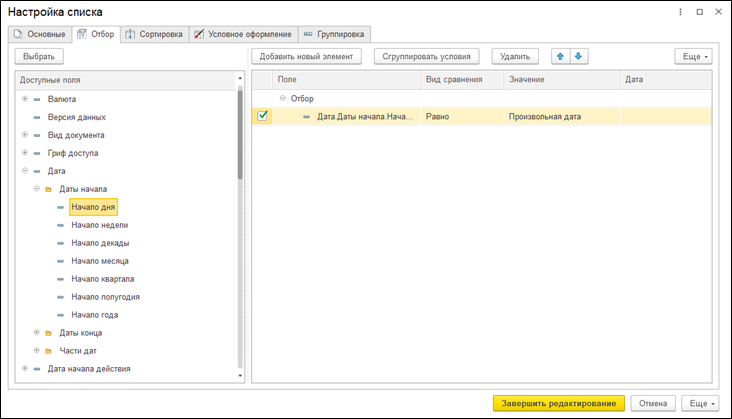Image resolution: width=732 pixels, height=419 pixels.
Task: Collapse the Дата tree node
Action: [x=24, y=171]
